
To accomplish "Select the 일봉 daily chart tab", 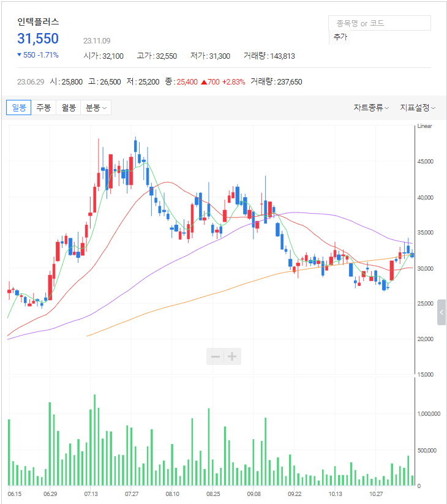I will coord(18,107).
